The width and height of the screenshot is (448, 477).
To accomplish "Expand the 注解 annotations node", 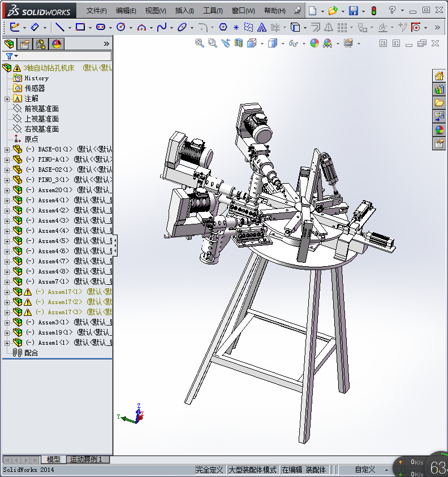I will (x=7, y=99).
